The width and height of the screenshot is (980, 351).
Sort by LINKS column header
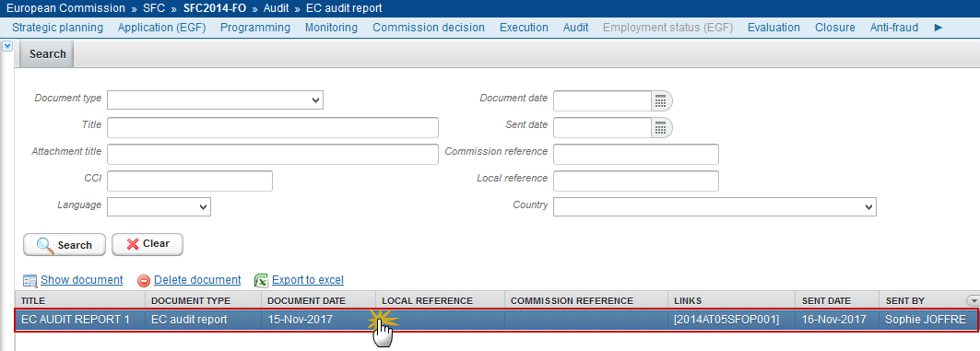[731, 300]
